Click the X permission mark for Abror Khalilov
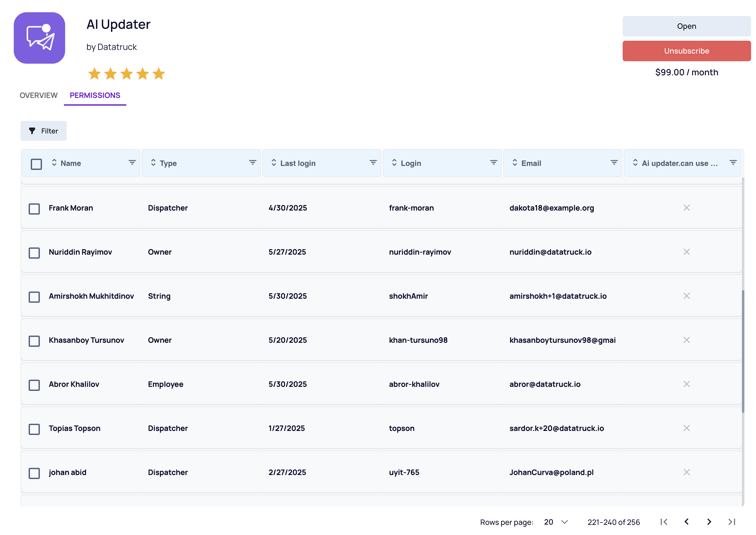Viewport: 756px width, 535px height. click(687, 384)
